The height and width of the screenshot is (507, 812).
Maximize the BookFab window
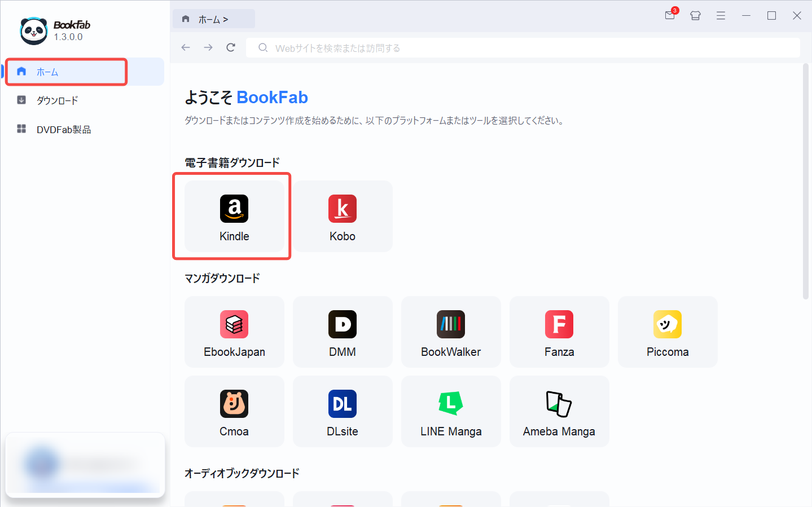(771, 16)
